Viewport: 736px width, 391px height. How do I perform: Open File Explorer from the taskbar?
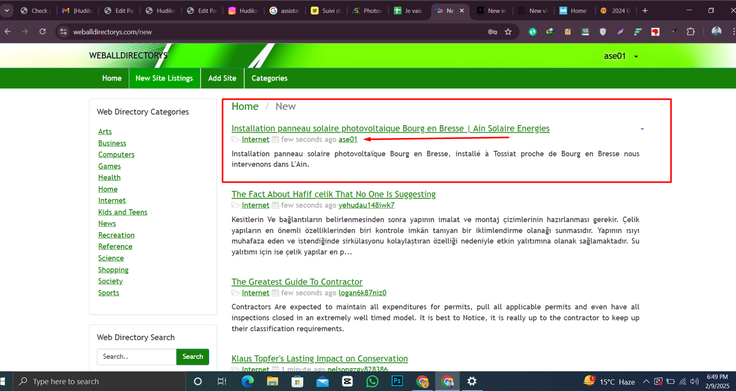[272, 382]
